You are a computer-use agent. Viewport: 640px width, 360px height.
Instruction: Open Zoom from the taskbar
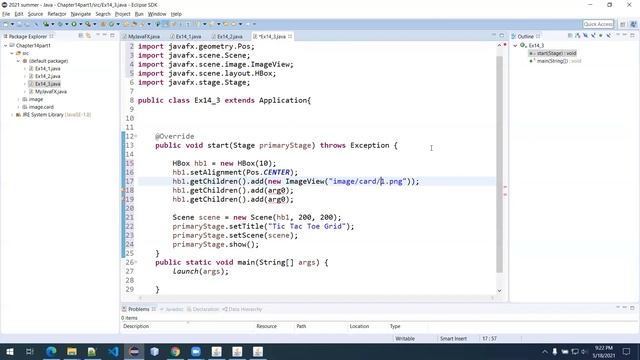pos(196,351)
